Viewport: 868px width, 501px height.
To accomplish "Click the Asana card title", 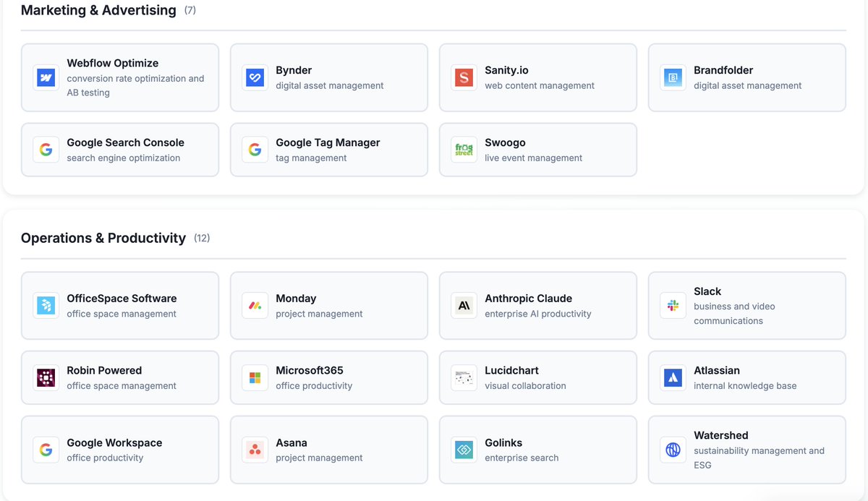I will (x=292, y=442).
